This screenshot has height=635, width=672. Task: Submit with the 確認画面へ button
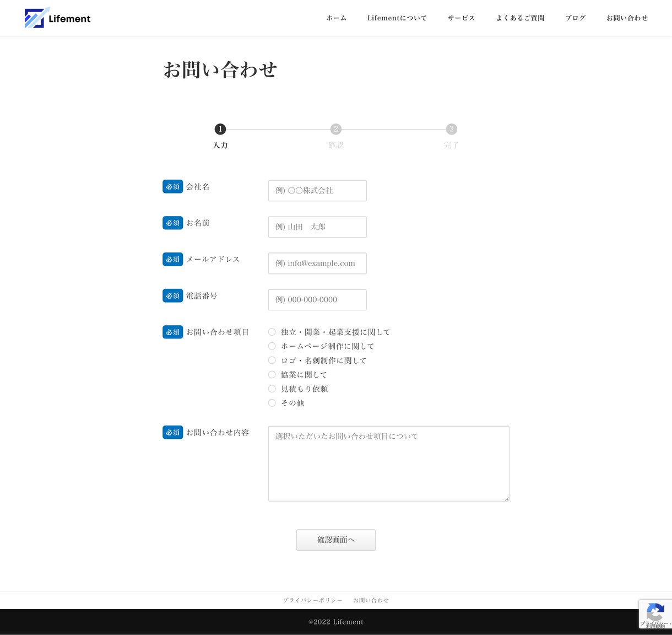(x=336, y=540)
